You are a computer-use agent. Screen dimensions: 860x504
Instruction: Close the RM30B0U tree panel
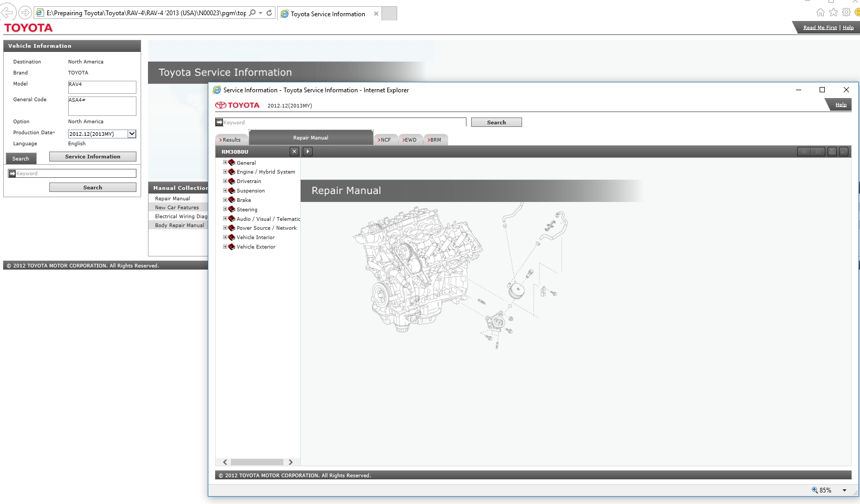click(294, 152)
